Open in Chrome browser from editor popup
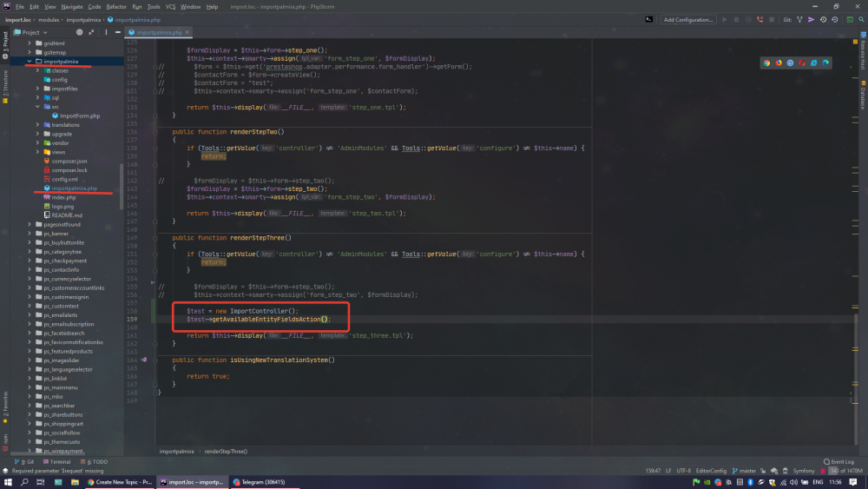The width and height of the screenshot is (868, 489). coord(767,63)
